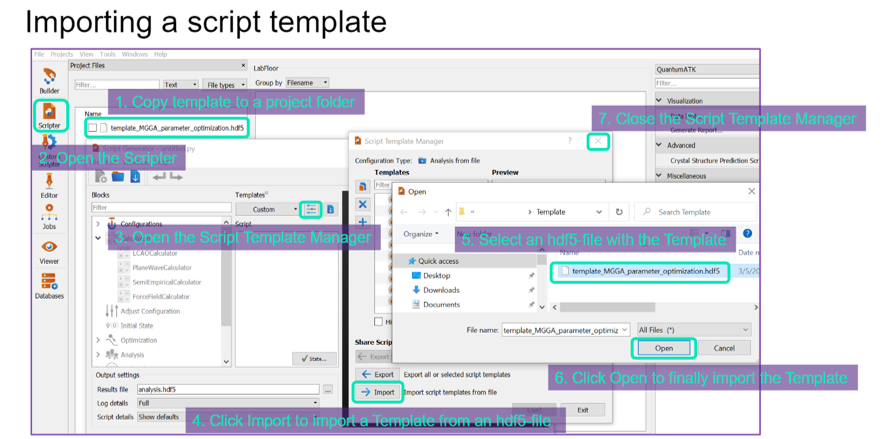
Task: Collapse the Advanced section in QuantumATK panel
Action: (x=660, y=145)
